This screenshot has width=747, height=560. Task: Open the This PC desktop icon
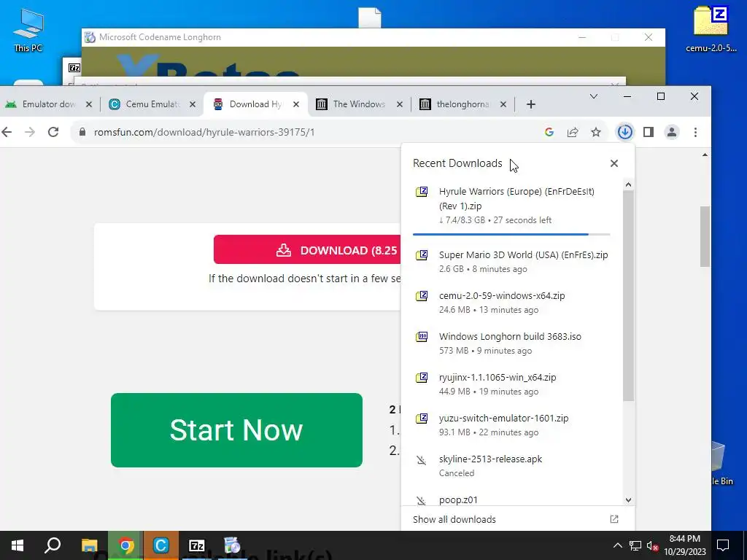click(28, 29)
